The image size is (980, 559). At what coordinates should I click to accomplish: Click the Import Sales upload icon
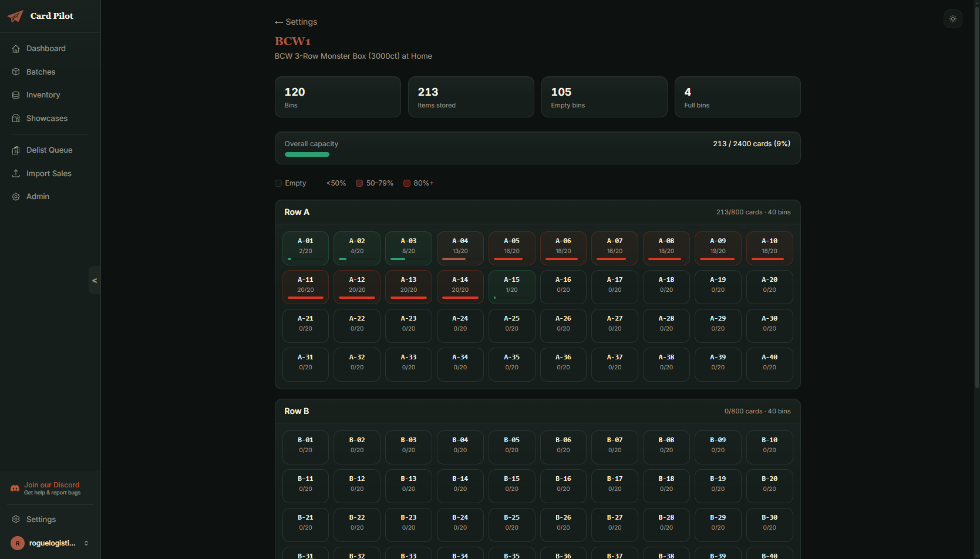[16, 173]
